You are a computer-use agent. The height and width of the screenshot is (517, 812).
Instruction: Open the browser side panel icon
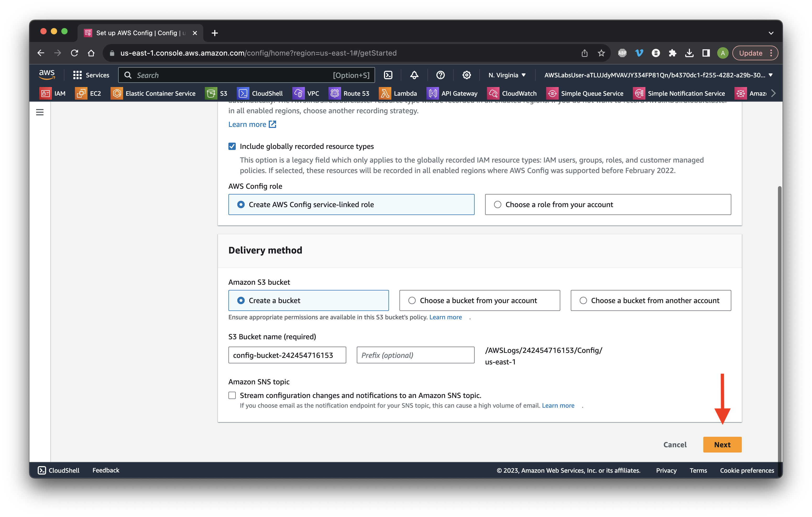[706, 53]
